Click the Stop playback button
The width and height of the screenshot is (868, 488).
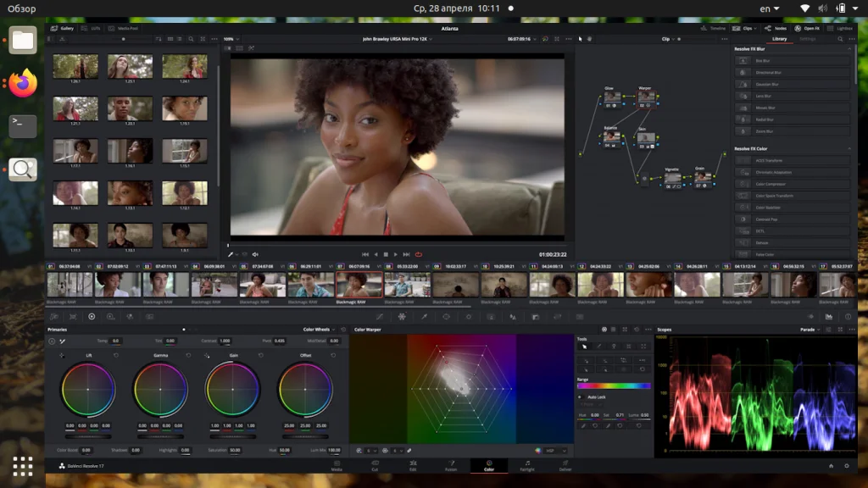point(386,254)
